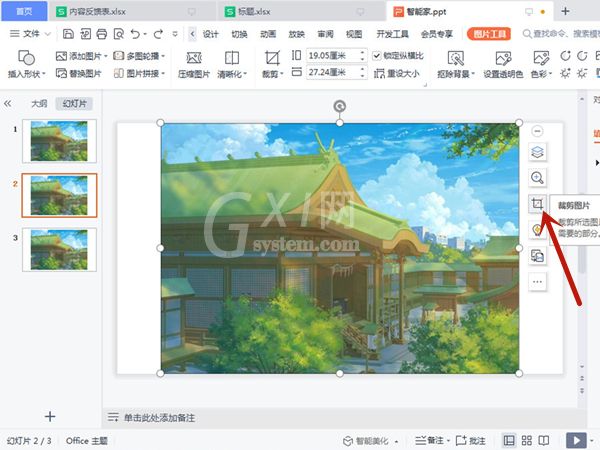The width and height of the screenshot is (600, 450).
Task: Click the Save icon in quick toolbar
Action: pyautogui.click(x=68, y=34)
